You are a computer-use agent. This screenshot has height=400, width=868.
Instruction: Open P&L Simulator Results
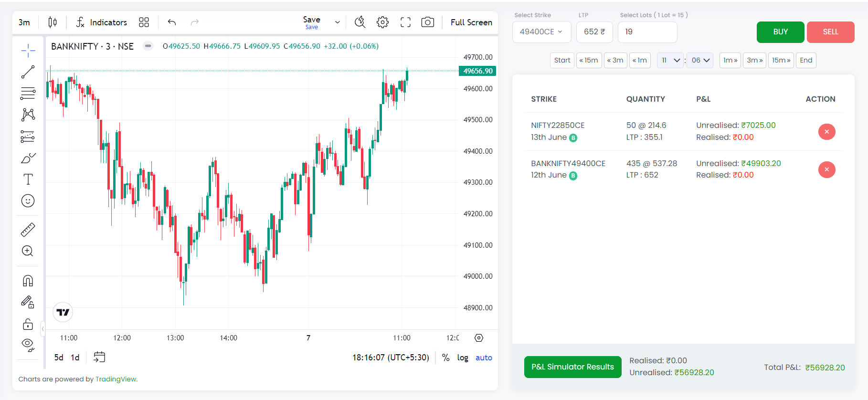pyautogui.click(x=572, y=367)
